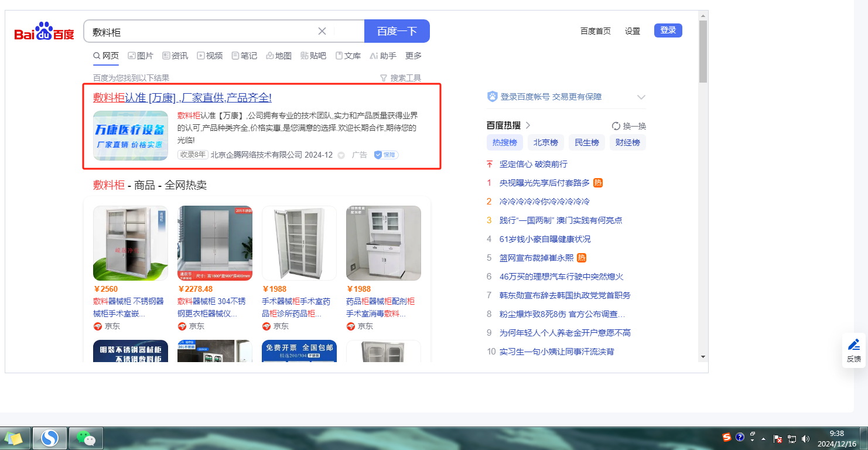Select the 网页 tab

coord(106,56)
